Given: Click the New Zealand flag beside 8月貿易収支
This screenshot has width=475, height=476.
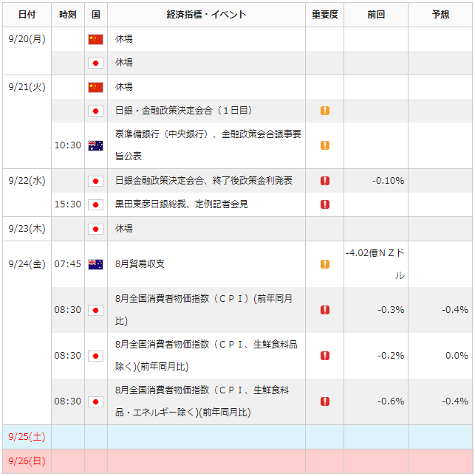Looking at the screenshot, I should [x=95, y=264].
